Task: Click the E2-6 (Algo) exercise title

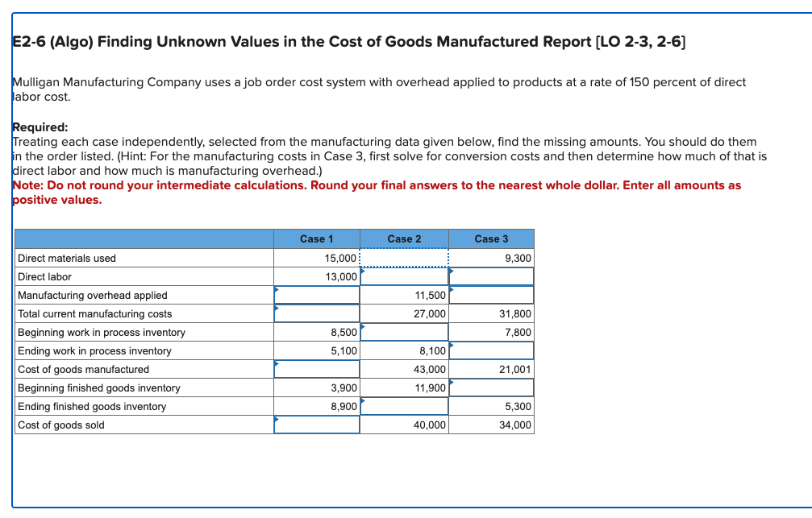Action: pyautogui.click(x=349, y=42)
